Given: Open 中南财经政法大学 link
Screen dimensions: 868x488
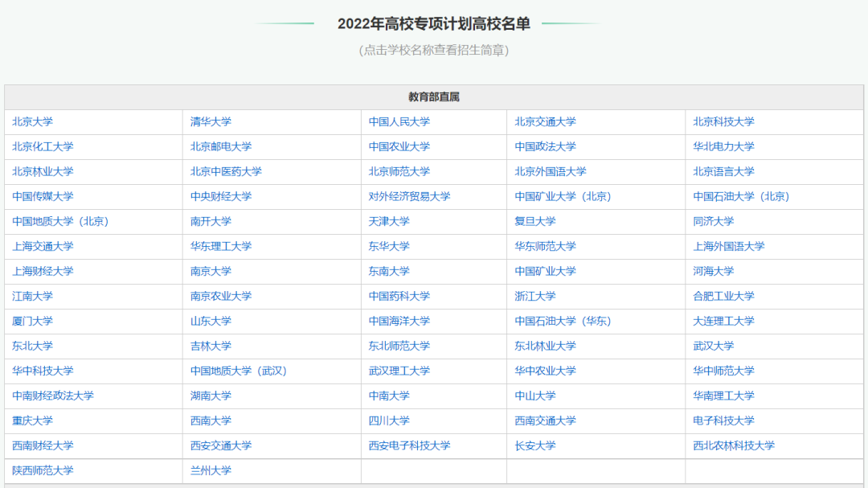Looking at the screenshot, I should pos(52,396).
